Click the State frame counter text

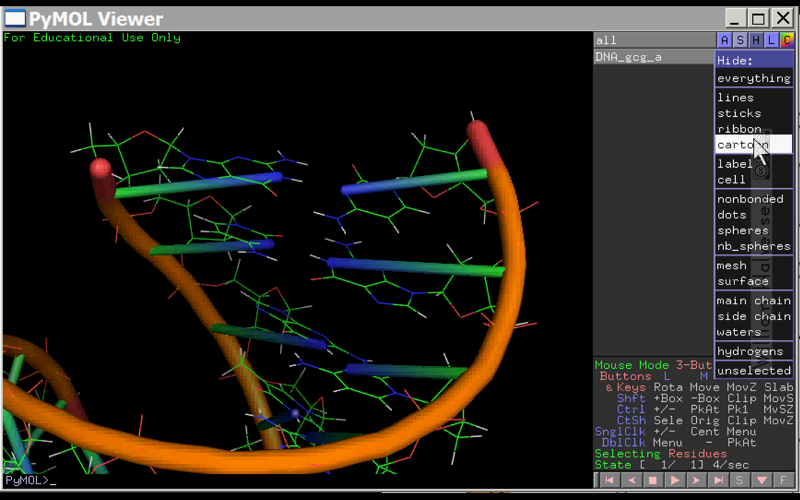[671, 465]
